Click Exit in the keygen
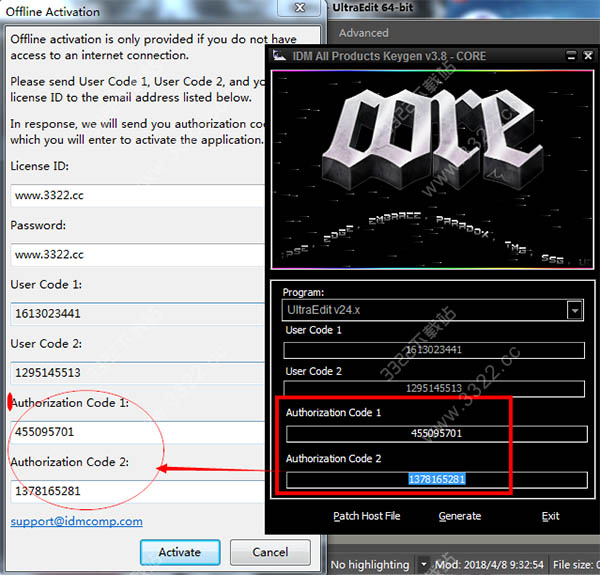Viewport: 600px width, 575px height. 550,516
